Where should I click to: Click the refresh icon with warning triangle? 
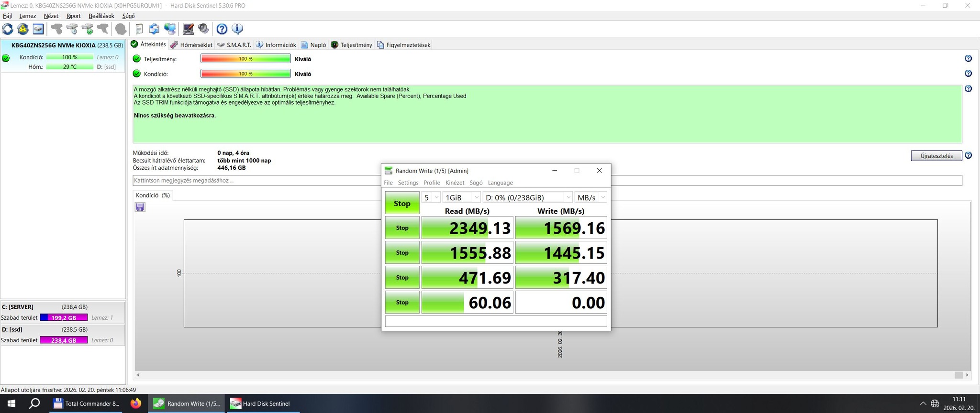pos(23,29)
